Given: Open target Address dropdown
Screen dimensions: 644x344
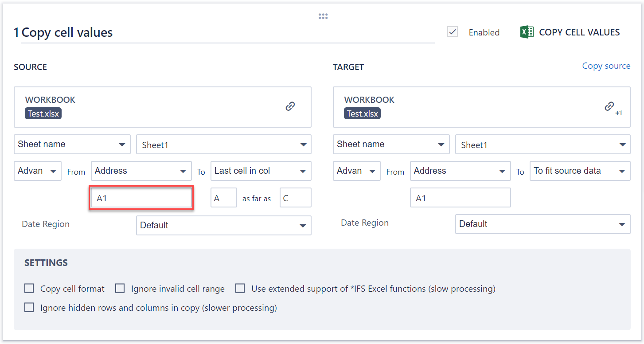Looking at the screenshot, I should tap(460, 171).
